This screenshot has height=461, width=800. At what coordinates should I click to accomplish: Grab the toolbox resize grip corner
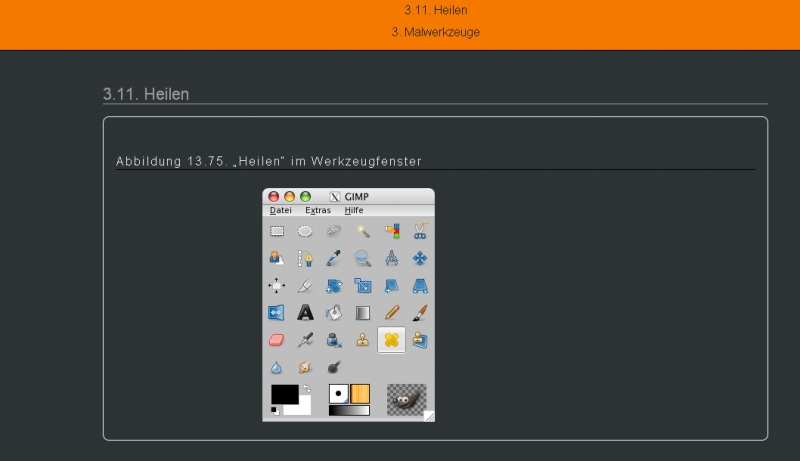tap(430, 417)
